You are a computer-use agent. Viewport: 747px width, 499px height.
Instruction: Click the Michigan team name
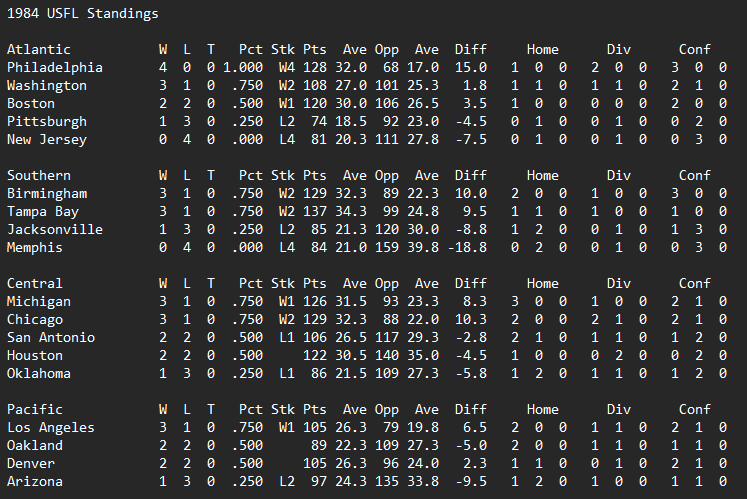pos(39,301)
